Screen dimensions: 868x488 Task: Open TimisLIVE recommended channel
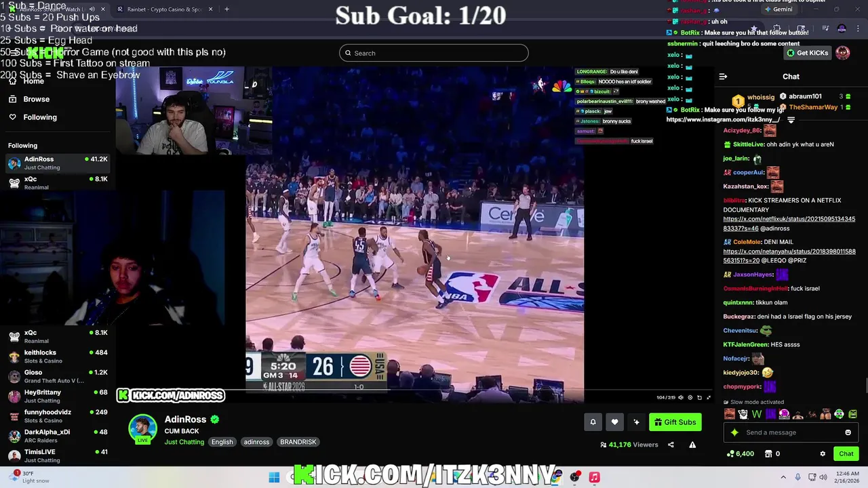[57, 455]
